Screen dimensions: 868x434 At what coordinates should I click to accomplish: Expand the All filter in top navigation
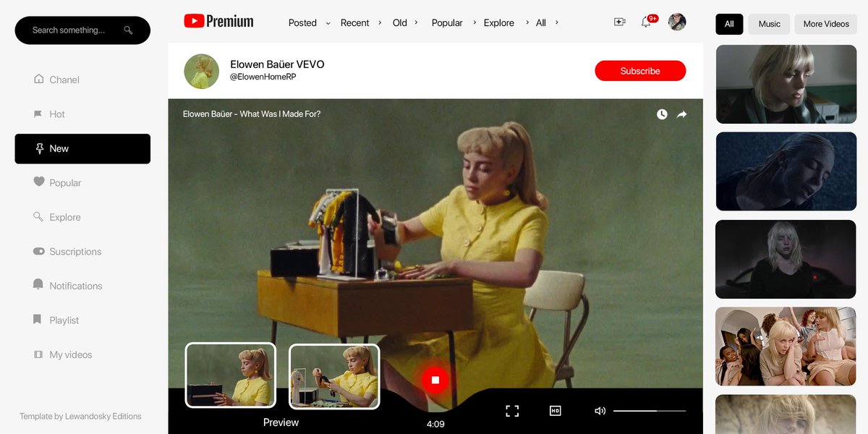[x=547, y=22]
